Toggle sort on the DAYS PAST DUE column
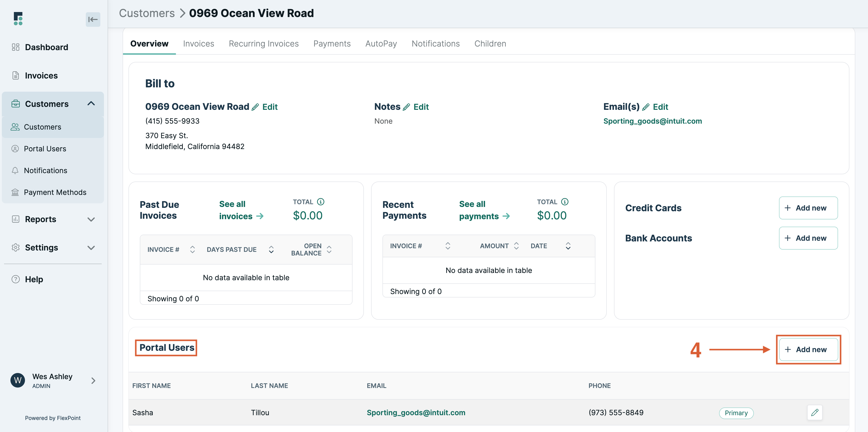Image resolution: width=868 pixels, height=432 pixels. point(271,249)
